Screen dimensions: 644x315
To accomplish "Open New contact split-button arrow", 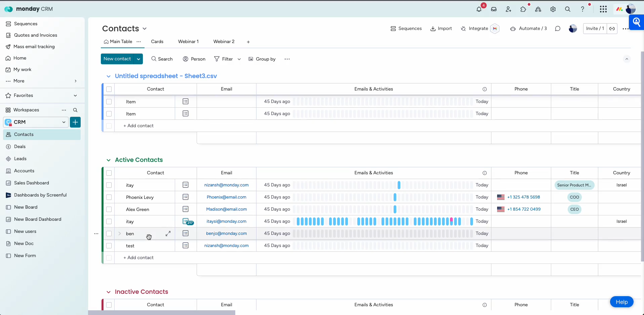I will [138, 59].
